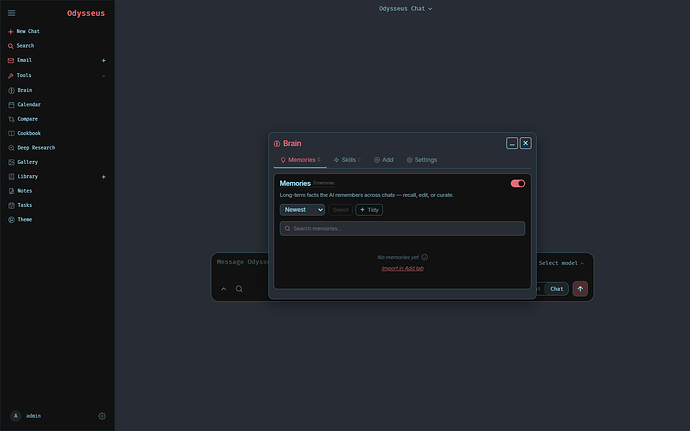Open the Select model dropdown
Viewport: 690px width, 431px height.
562,263
